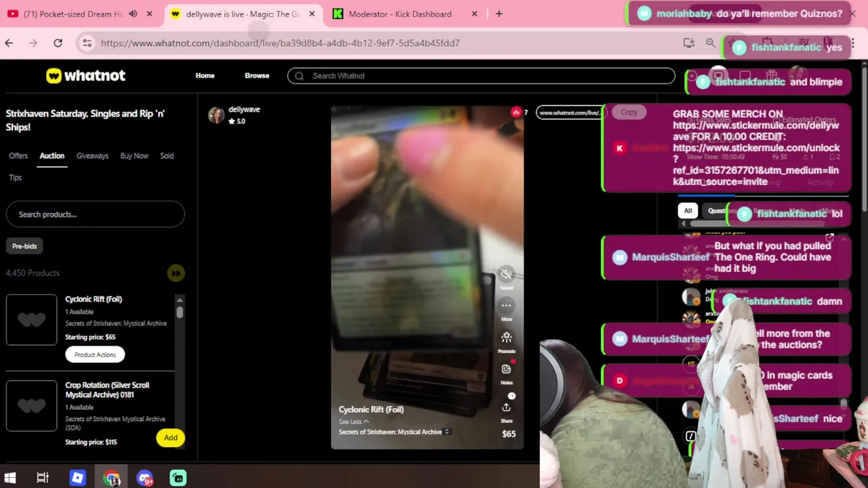
Task: Switch to the Buy Now tab
Action: pyautogui.click(x=134, y=156)
